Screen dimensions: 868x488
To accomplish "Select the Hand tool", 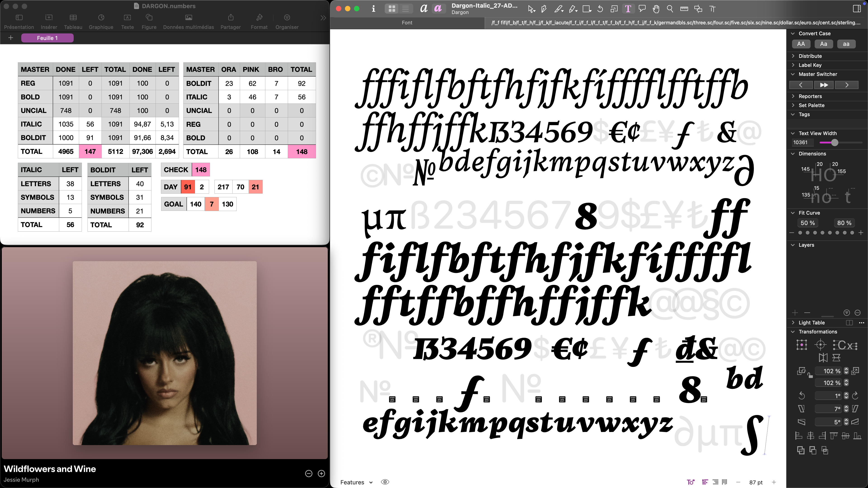I will (x=656, y=9).
